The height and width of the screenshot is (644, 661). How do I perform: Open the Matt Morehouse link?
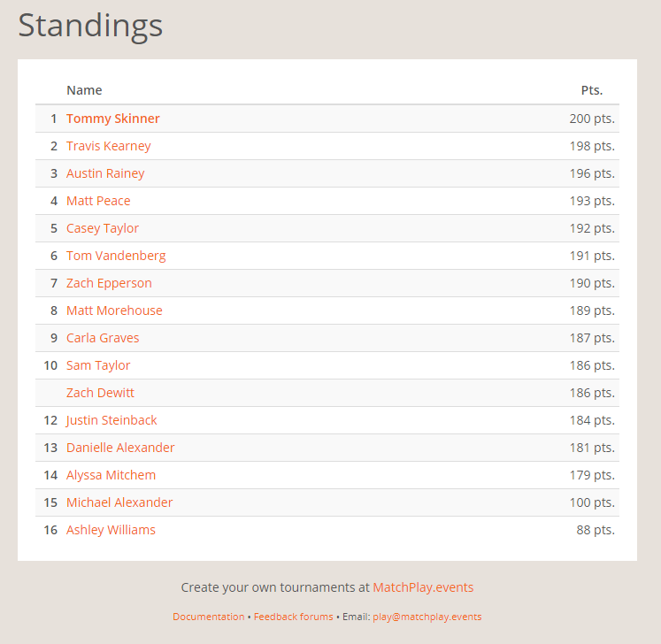coord(114,310)
